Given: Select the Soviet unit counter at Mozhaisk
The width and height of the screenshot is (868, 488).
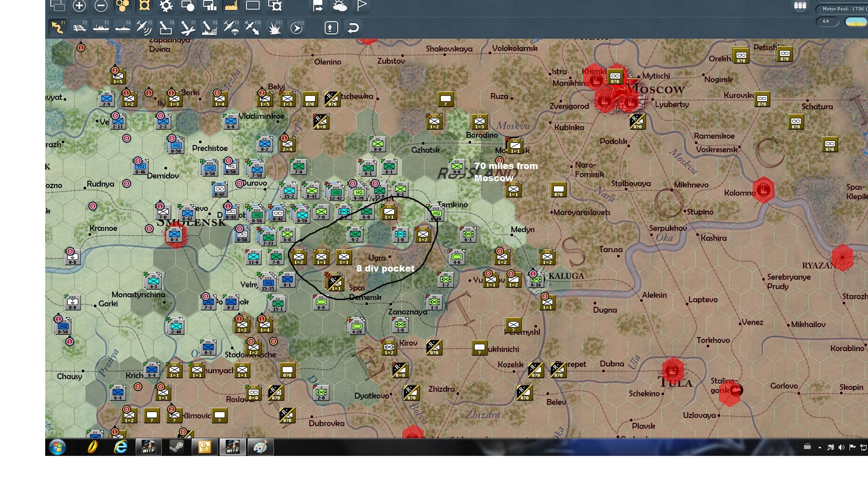Looking at the screenshot, I should click(514, 145).
